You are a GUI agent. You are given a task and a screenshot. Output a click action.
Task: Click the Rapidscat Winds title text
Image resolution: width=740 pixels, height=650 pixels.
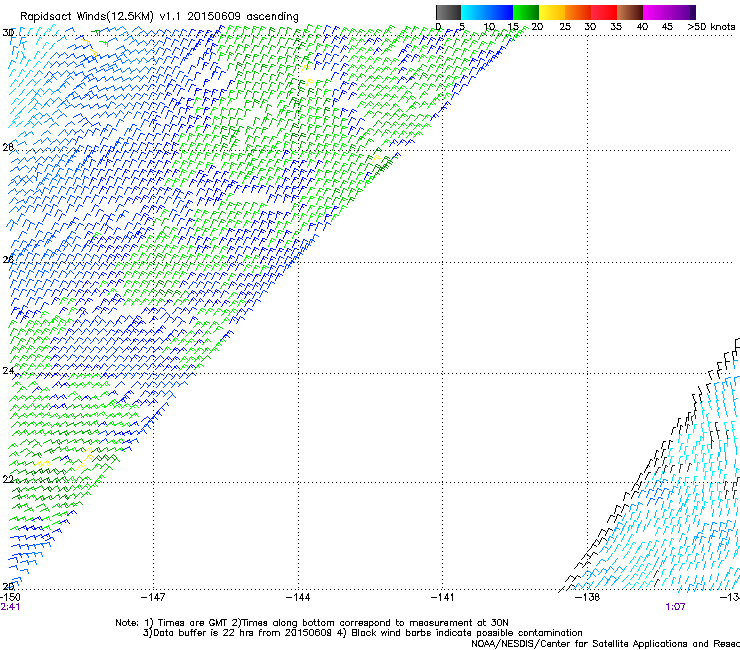pos(159,17)
